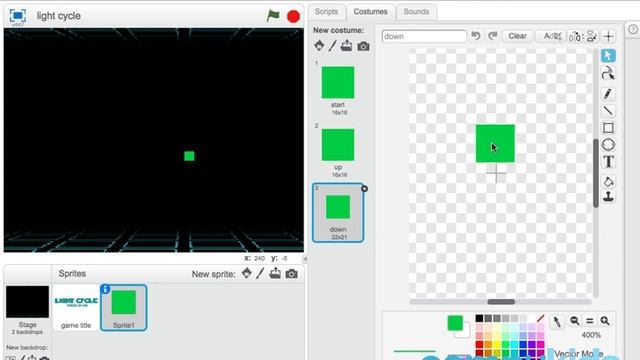The image size is (640, 360).
Task: Open the Costumes tab
Action: tap(370, 11)
